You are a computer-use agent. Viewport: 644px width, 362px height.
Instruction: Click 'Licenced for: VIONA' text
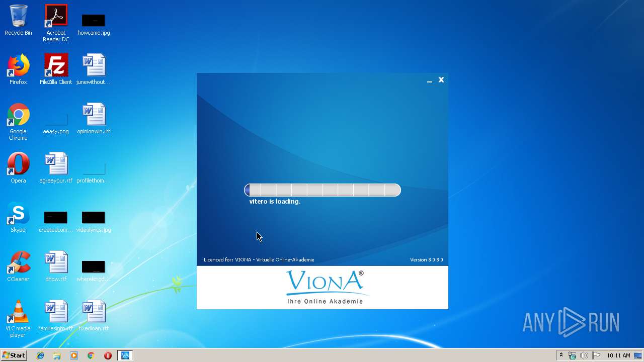259,260
